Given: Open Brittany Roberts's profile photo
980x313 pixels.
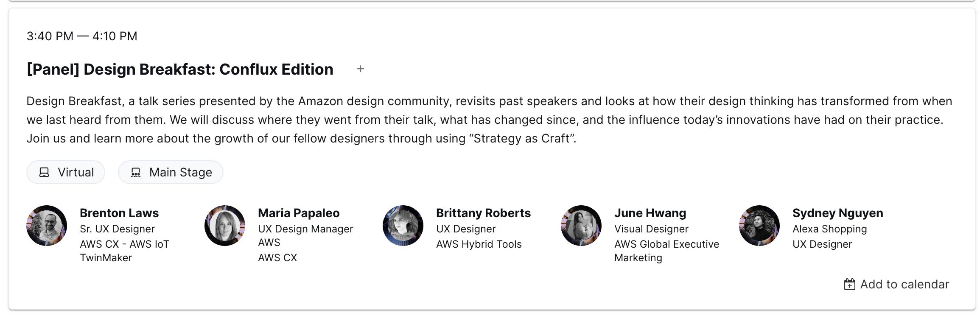Looking at the screenshot, I should pyautogui.click(x=403, y=226).
